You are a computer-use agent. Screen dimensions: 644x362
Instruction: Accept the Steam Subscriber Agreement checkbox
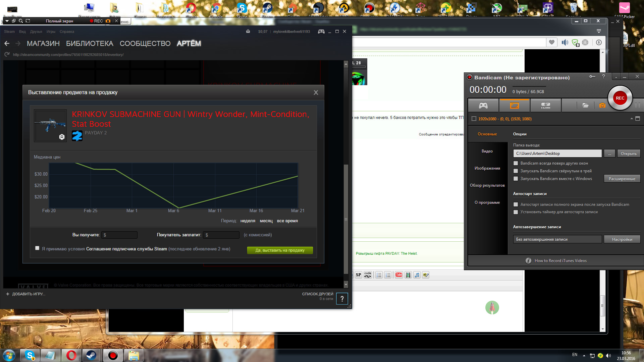tap(37, 248)
